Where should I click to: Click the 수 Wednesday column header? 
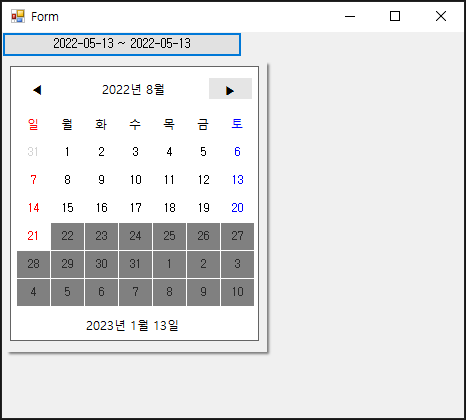pos(135,124)
